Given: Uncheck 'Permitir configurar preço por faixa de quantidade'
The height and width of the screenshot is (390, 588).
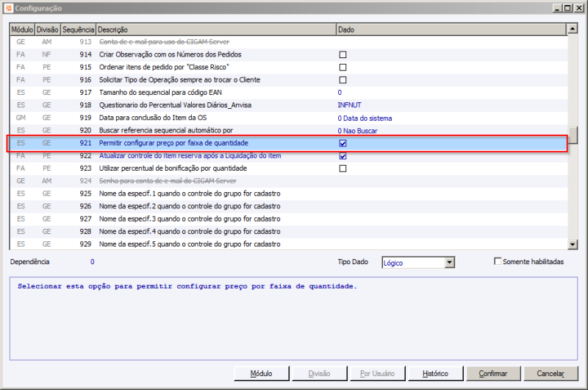Looking at the screenshot, I should coord(343,143).
